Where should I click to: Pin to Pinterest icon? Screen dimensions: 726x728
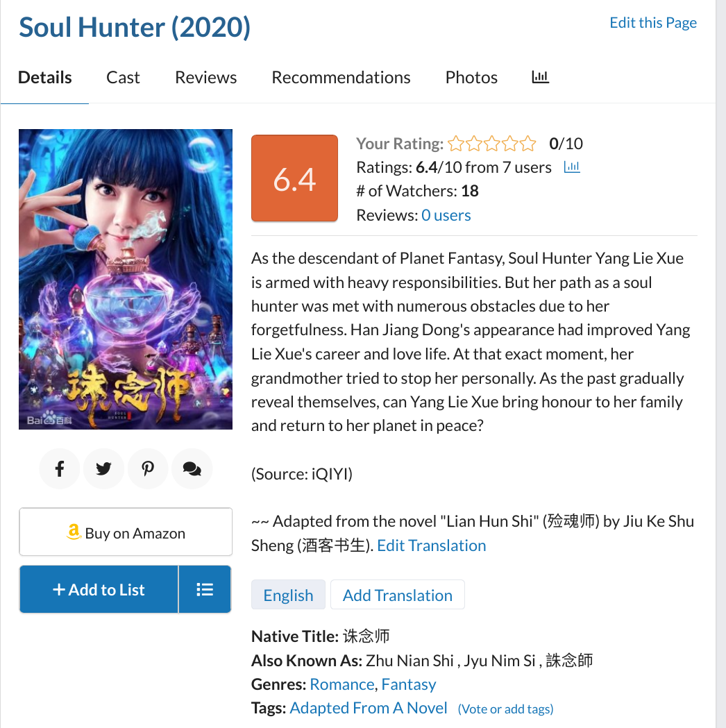pyautogui.click(x=148, y=468)
